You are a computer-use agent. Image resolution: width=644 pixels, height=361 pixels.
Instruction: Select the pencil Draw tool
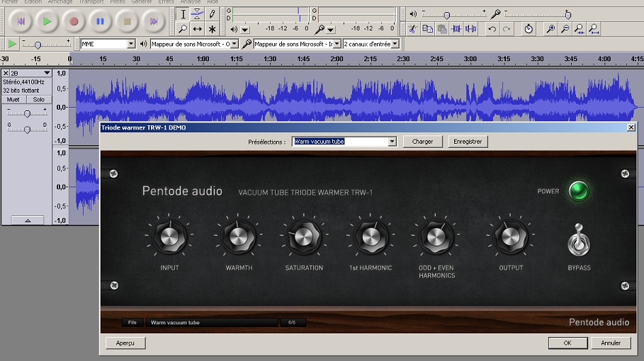coord(212,14)
